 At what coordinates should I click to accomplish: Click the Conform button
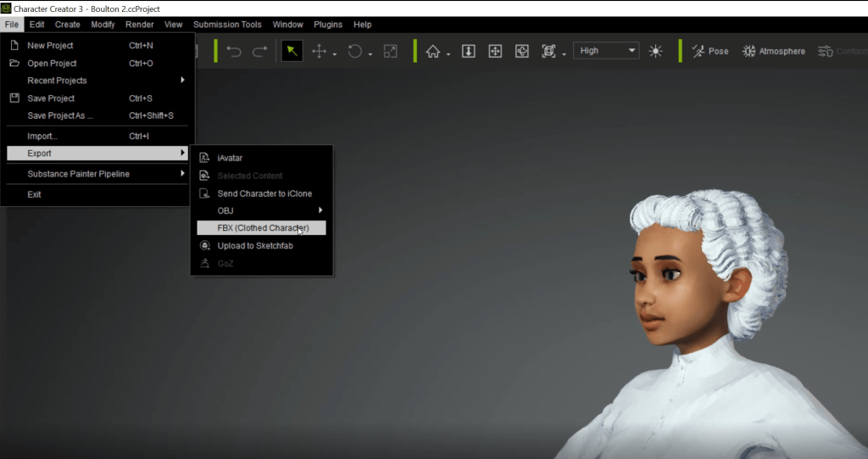843,51
